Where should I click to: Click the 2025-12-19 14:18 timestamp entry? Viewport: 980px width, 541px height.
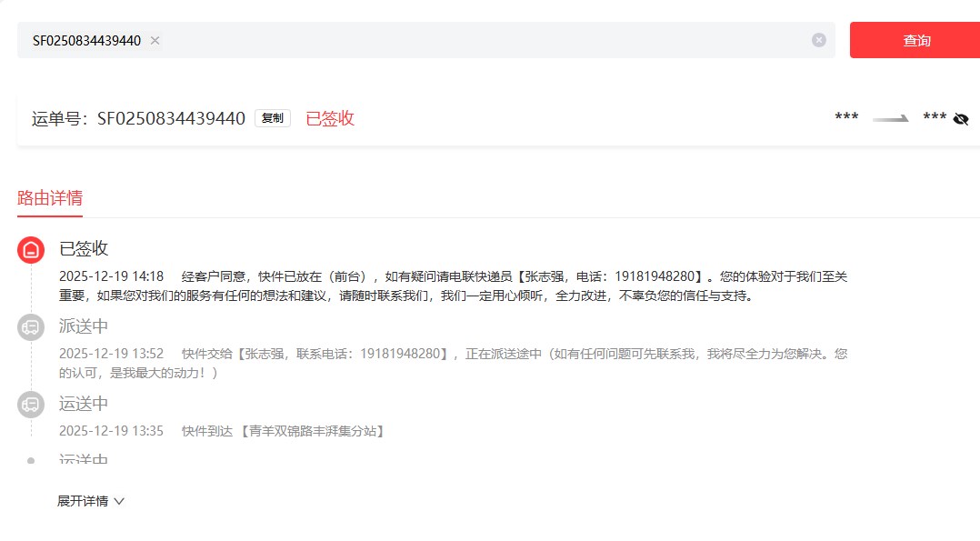click(111, 276)
